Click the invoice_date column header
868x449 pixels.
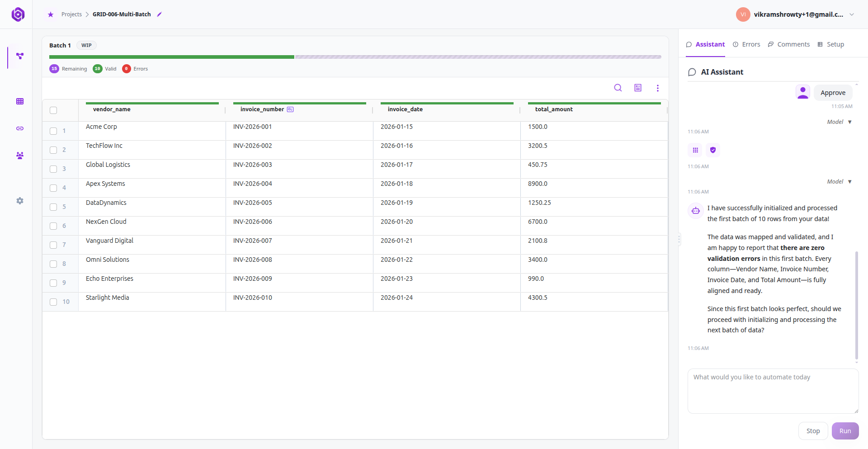447,109
